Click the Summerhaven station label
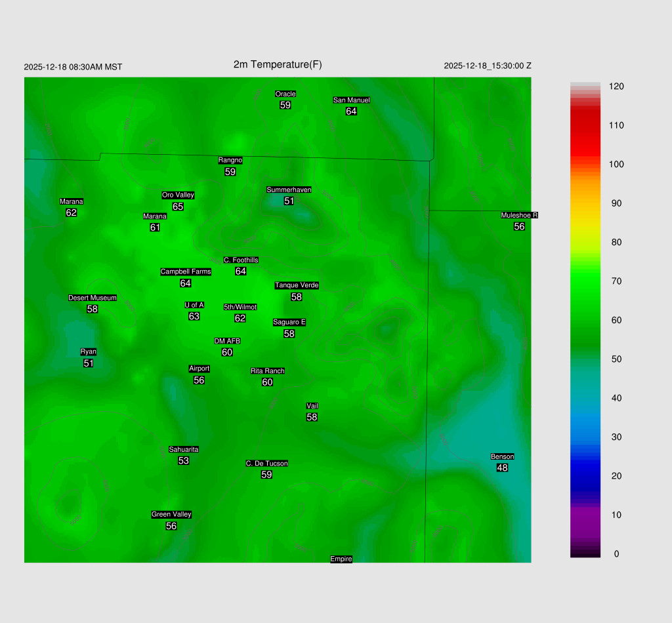The image size is (672, 623). pos(289,190)
